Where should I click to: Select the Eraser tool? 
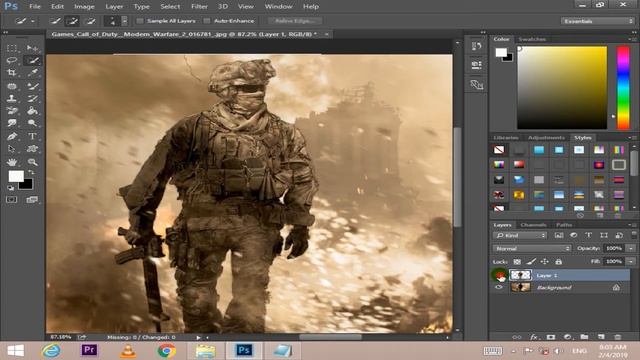[12, 111]
